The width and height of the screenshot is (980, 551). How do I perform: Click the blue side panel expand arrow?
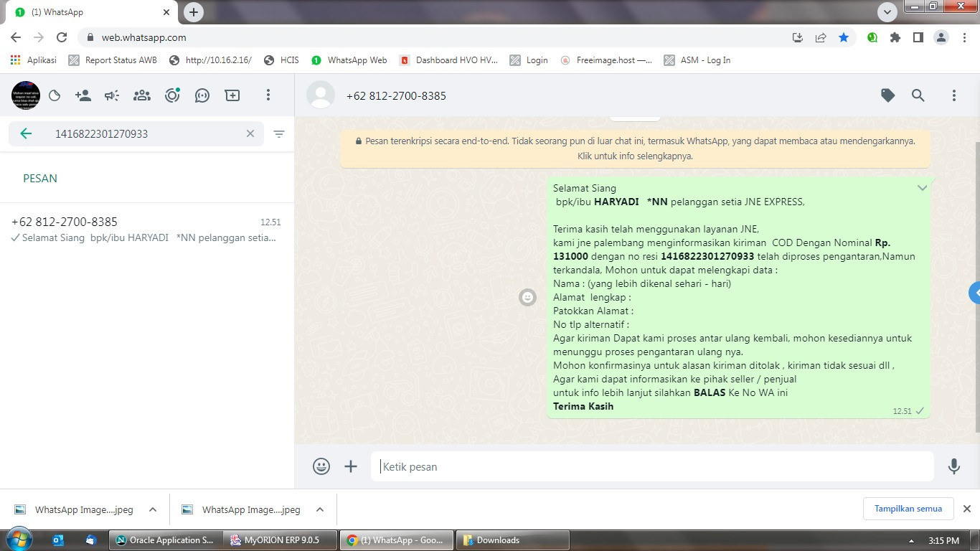coord(975,293)
